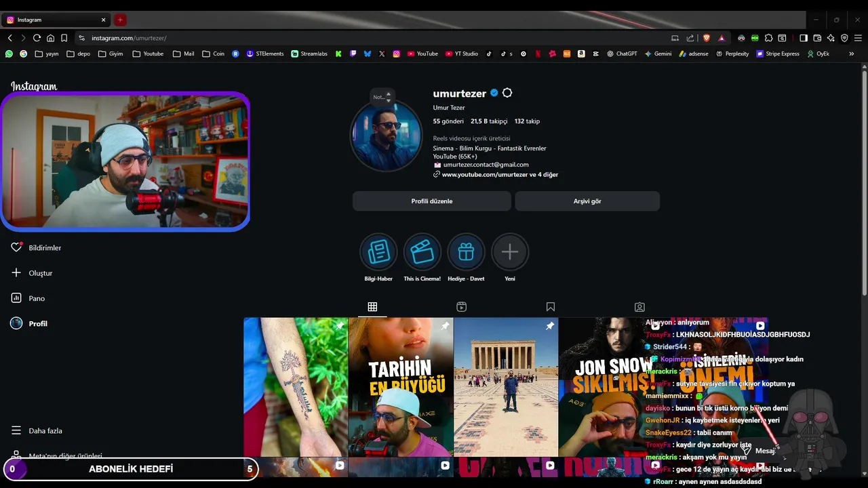Click the site settings icon in address bar

tap(82, 38)
